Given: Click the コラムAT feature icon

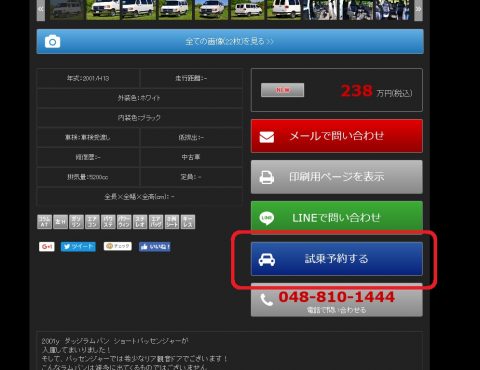Looking at the screenshot, I should (44, 222).
